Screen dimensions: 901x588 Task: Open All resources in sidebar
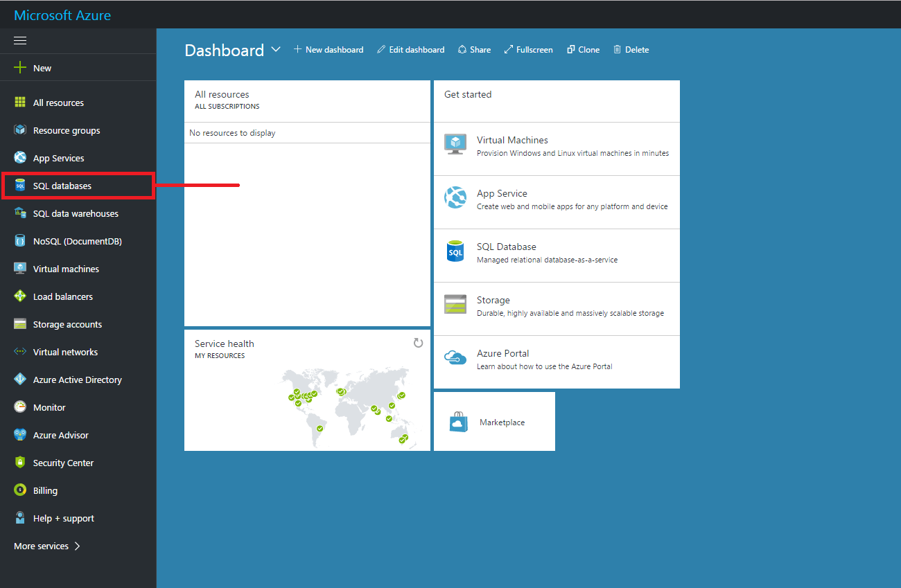(78, 103)
